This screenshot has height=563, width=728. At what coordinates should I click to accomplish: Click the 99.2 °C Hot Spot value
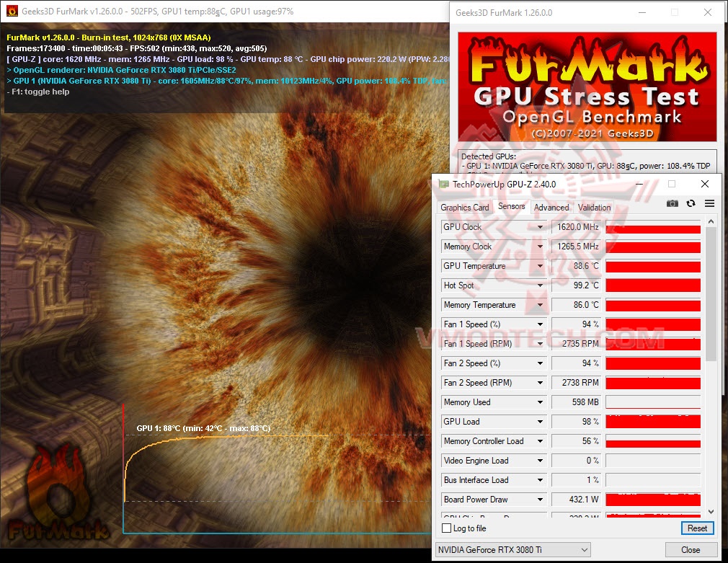(x=576, y=285)
